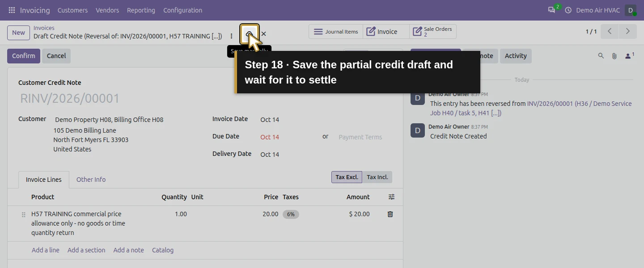
Task: Open the Configuration menu
Action: pyautogui.click(x=182, y=10)
